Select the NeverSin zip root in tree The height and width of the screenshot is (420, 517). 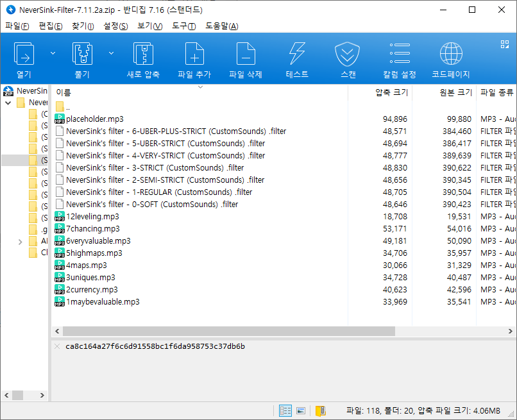[x=26, y=91]
